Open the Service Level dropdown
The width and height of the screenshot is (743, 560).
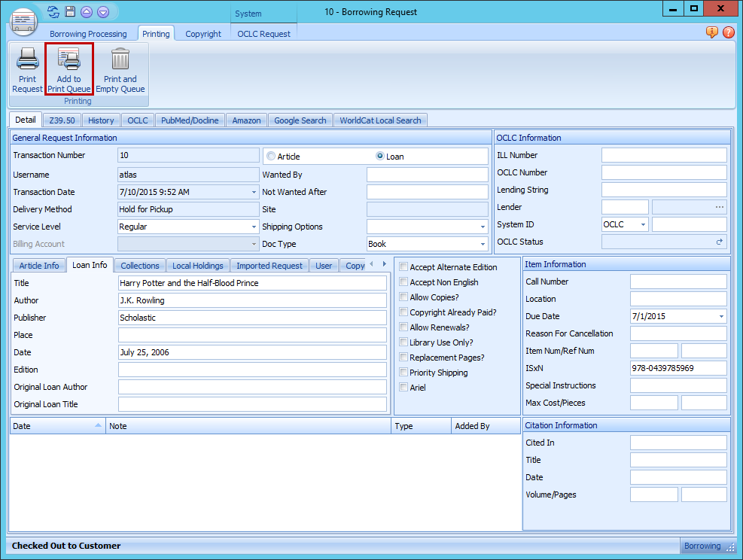[253, 227]
